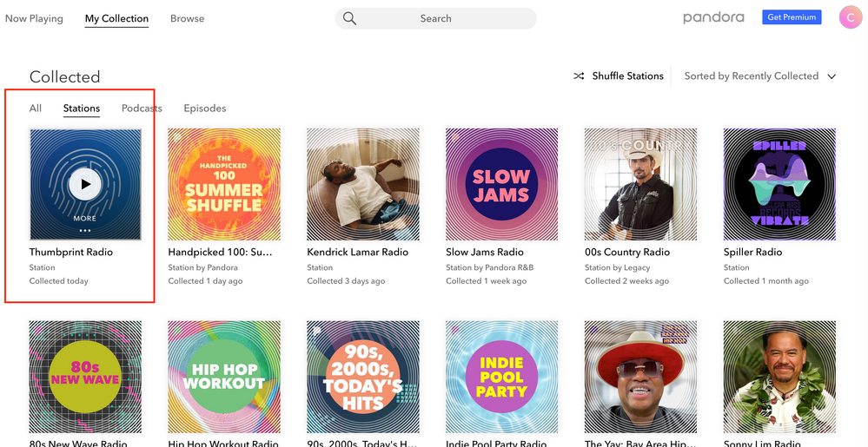
Task: Click the Spiller Radio station title
Action: coord(752,252)
